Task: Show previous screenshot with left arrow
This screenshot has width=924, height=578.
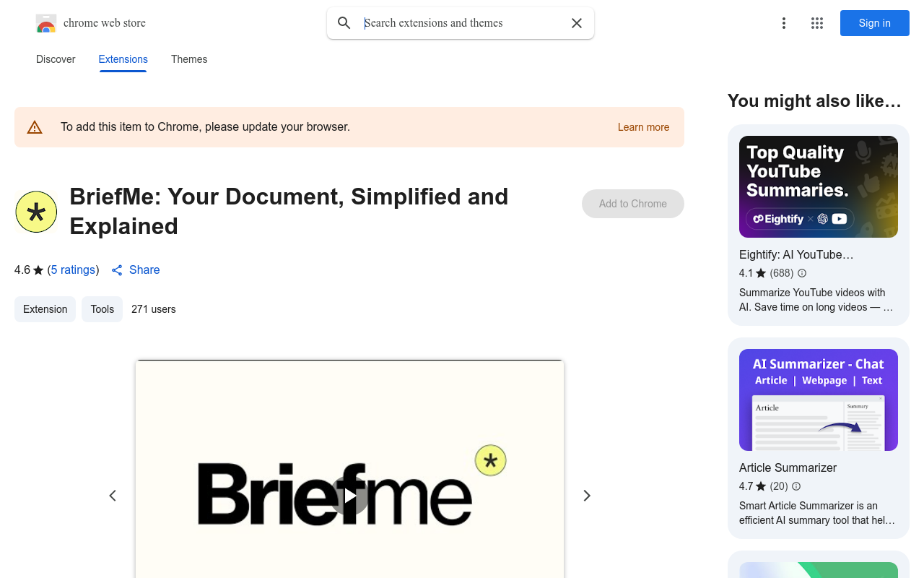Action: point(113,496)
